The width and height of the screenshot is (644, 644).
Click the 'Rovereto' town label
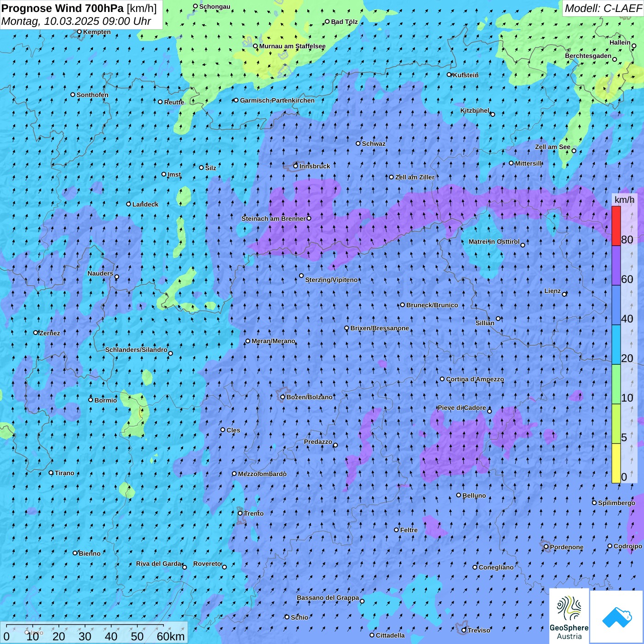(207, 563)
